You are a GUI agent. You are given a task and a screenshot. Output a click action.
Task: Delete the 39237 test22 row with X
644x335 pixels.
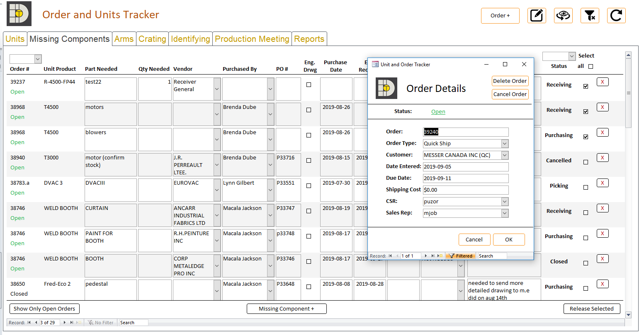pos(603,82)
